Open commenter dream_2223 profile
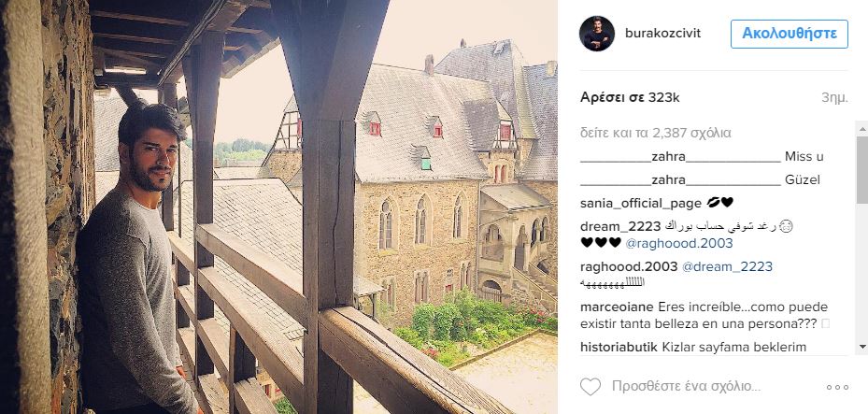 pyautogui.click(x=620, y=227)
